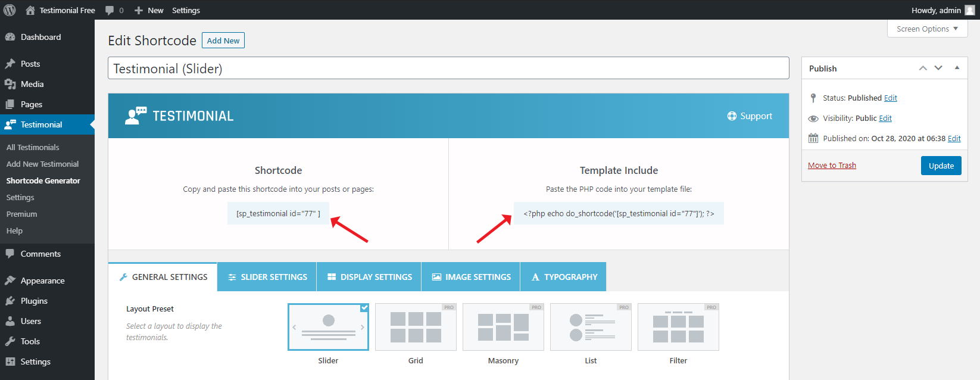Click the Support lifebuoy icon

[732, 116]
